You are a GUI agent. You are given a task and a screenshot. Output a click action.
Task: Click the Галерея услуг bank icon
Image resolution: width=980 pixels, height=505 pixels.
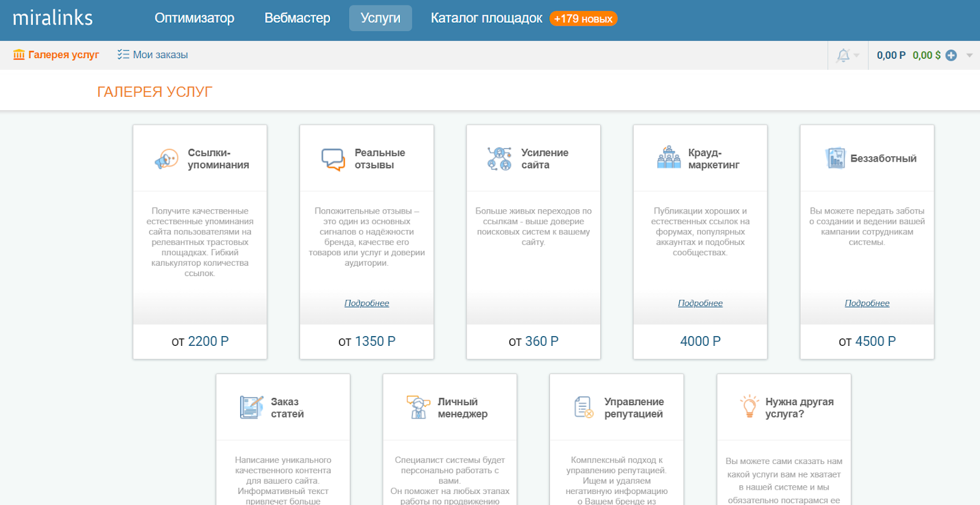19,54
